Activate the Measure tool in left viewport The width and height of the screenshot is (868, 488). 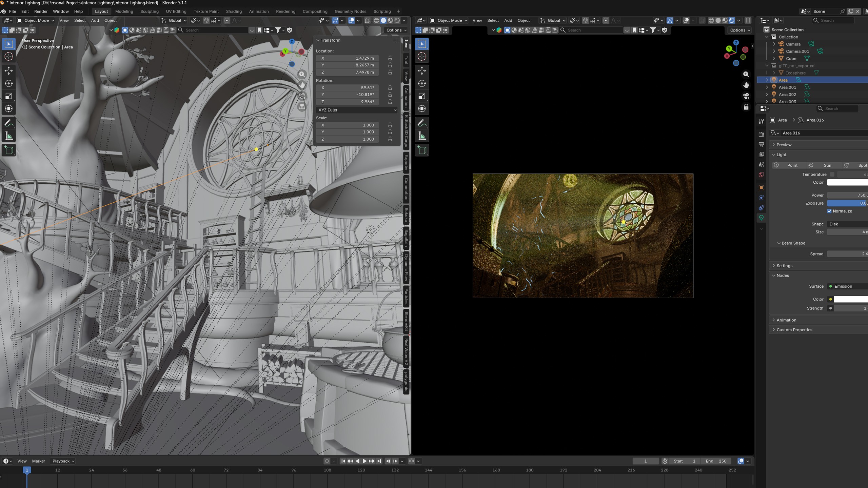click(x=9, y=136)
